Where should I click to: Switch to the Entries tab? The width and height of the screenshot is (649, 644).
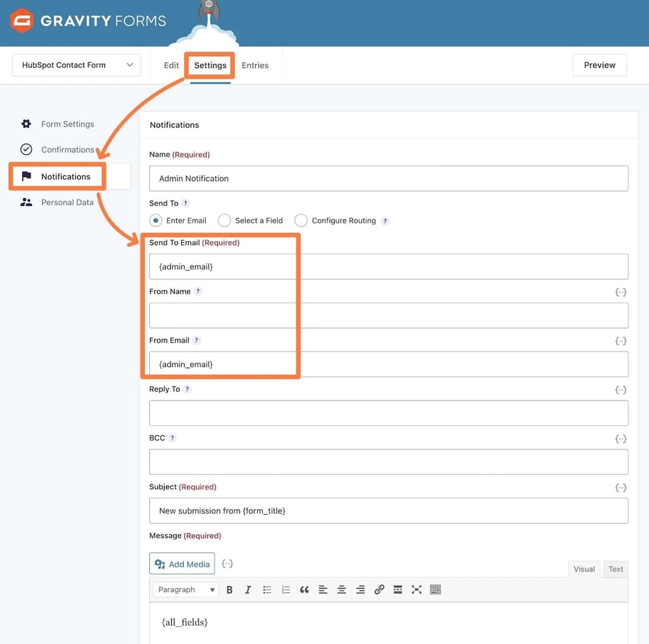click(255, 65)
